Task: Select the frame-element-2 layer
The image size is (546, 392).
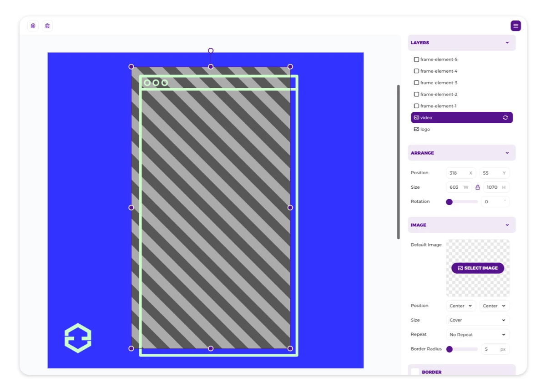Action: pyautogui.click(x=462, y=95)
